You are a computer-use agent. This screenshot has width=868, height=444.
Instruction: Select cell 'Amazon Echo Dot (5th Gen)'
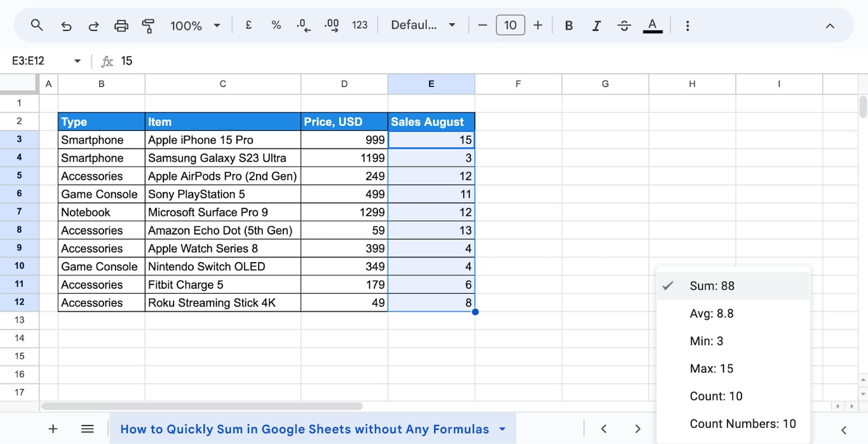click(223, 230)
